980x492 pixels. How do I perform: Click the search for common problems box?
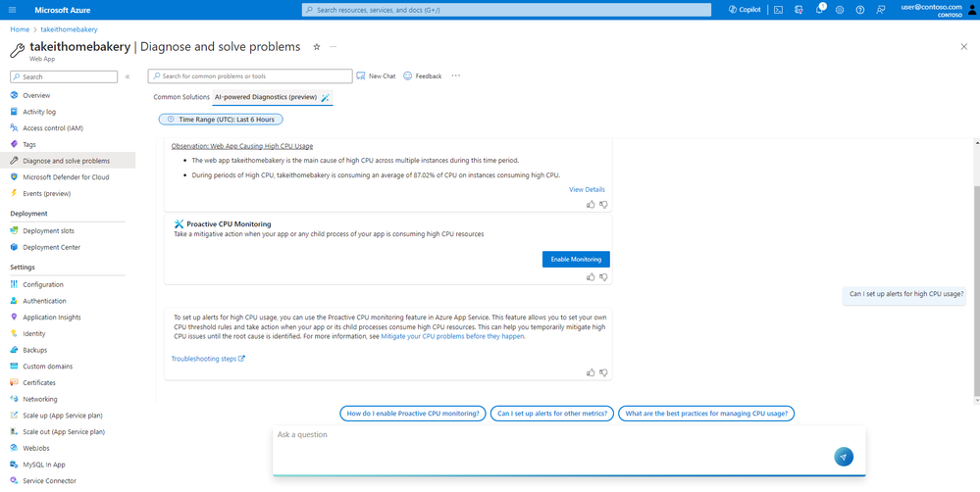pos(250,76)
